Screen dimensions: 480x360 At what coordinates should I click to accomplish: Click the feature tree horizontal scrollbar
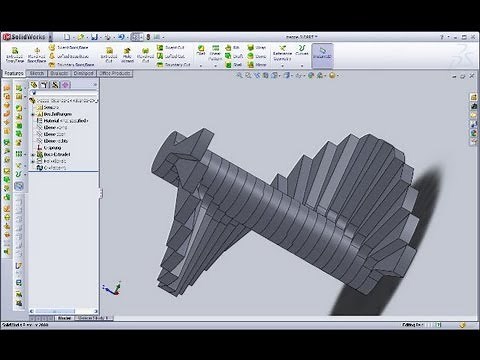pos(63,311)
